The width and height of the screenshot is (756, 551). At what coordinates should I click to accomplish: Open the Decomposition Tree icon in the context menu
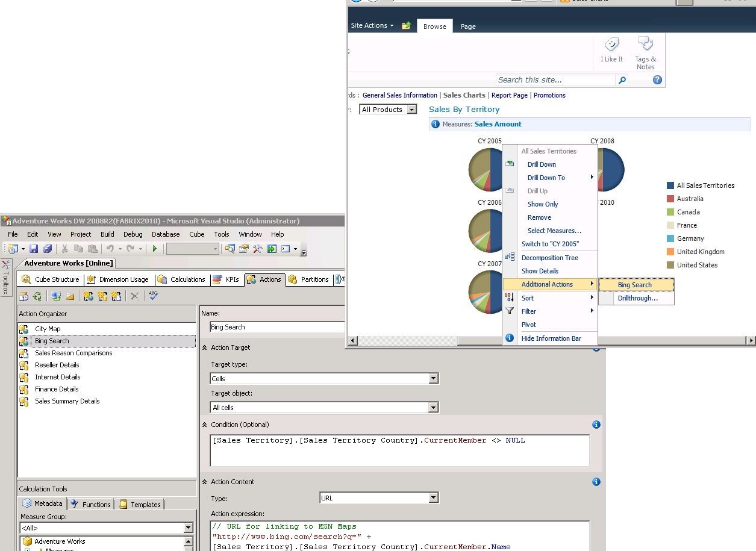pos(509,257)
